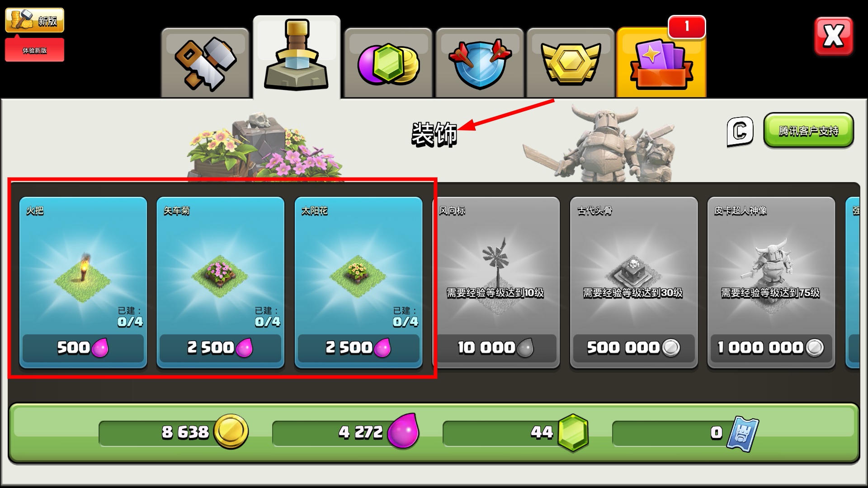
Task: Select the 矢车菊 flower decoration card
Action: [x=221, y=282]
